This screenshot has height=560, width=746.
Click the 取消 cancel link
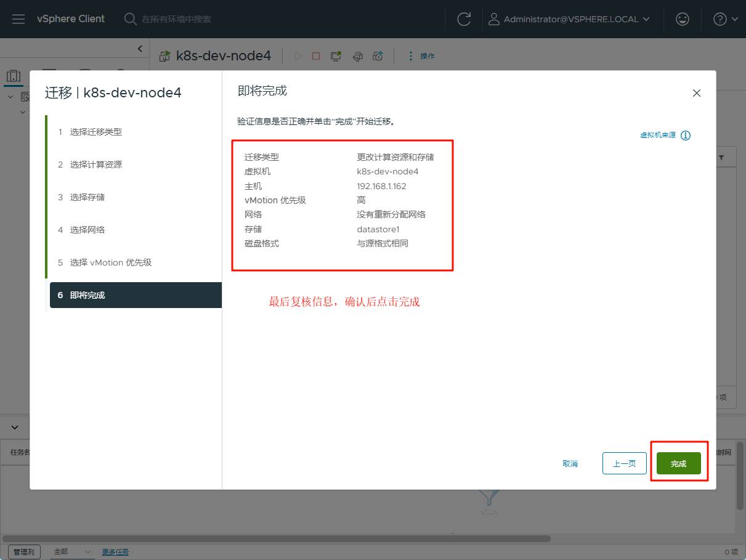tap(570, 463)
